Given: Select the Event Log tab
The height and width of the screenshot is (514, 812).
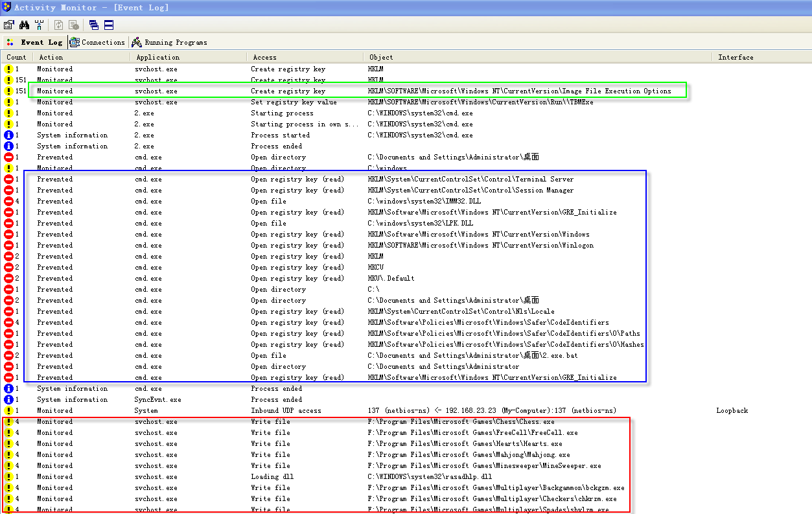Looking at the screenshot, I should (x=34, y=43).
